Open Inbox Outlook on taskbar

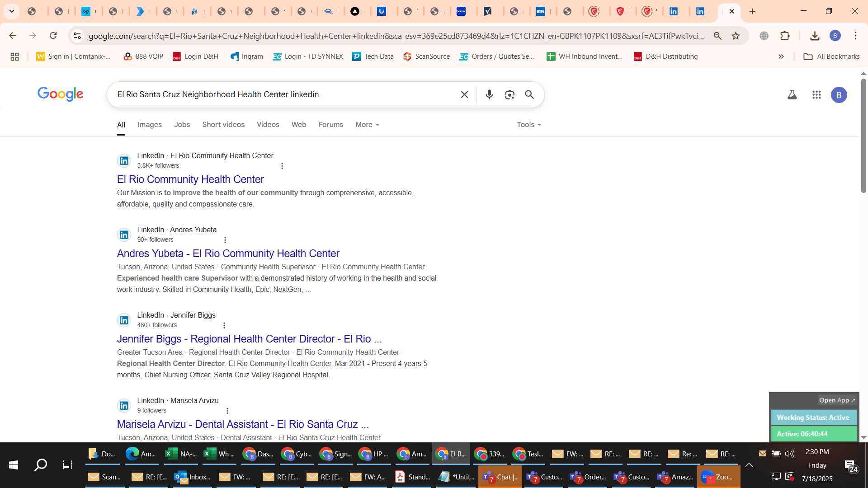(193, 477)
